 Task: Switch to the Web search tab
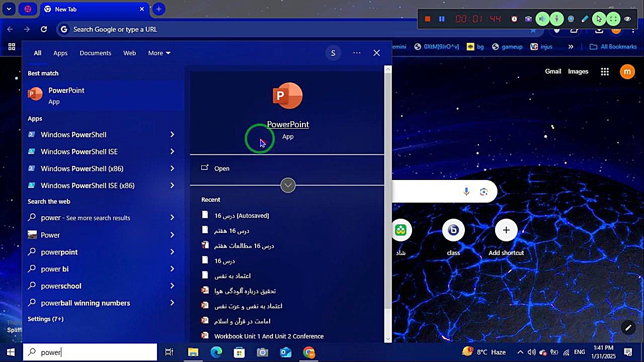[130, 53]
